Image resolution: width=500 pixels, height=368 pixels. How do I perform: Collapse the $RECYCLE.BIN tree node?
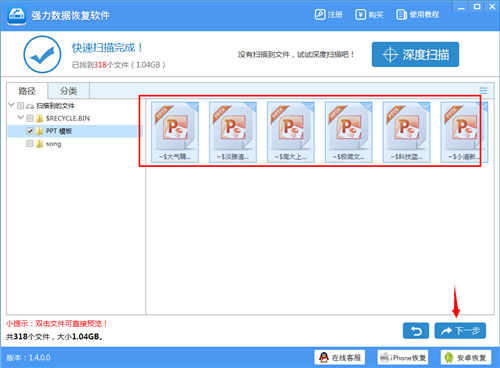pos(21,117)
